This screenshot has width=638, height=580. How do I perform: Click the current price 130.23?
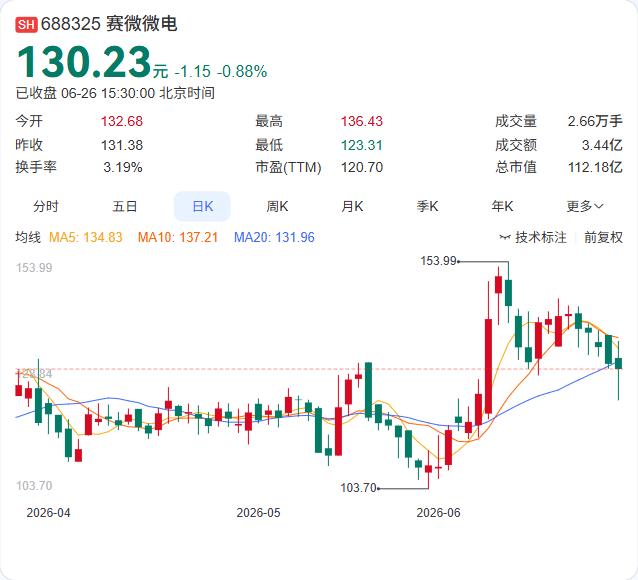point(84,62)
